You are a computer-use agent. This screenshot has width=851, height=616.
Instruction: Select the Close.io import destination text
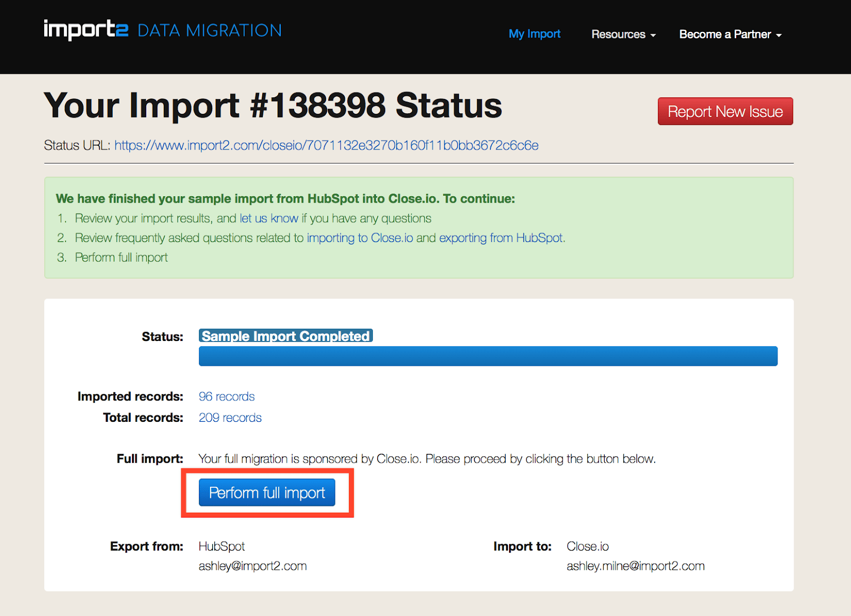click(x=588, y=546)
